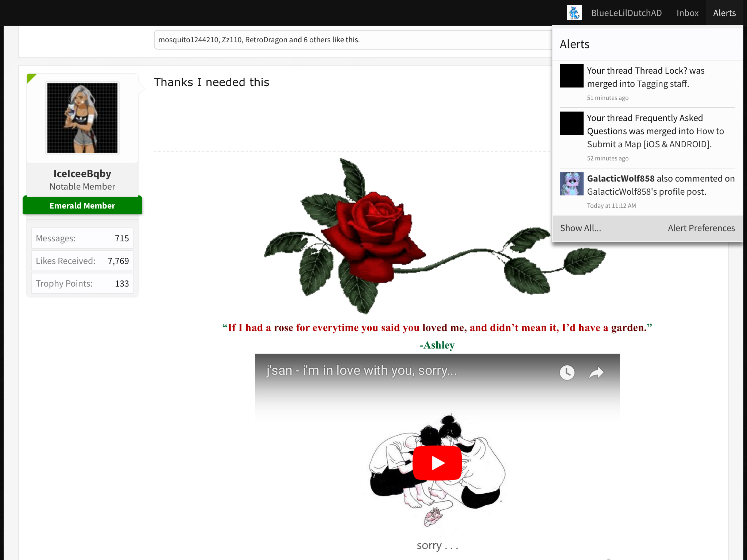The height and width of the screenshot is (560, 747).
Task: Open the BlueLeLilDutchAD account menu
Action: [x=626, y=13]
